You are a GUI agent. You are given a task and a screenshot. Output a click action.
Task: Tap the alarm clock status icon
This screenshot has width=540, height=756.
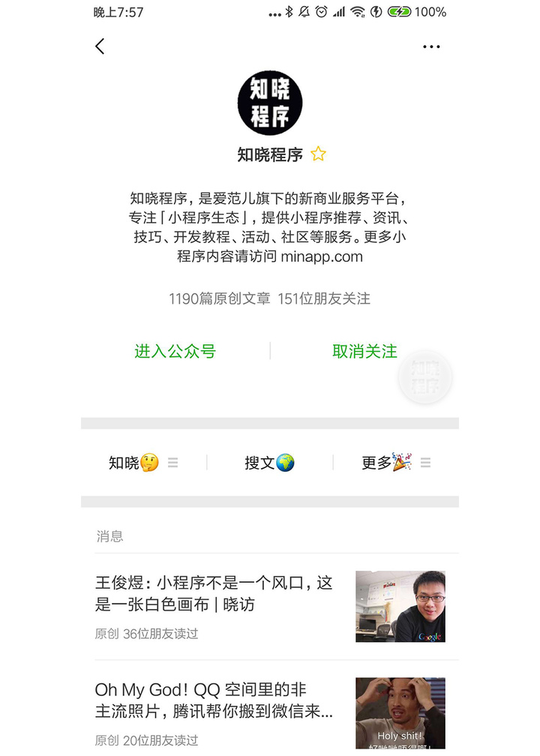point(321,11)
